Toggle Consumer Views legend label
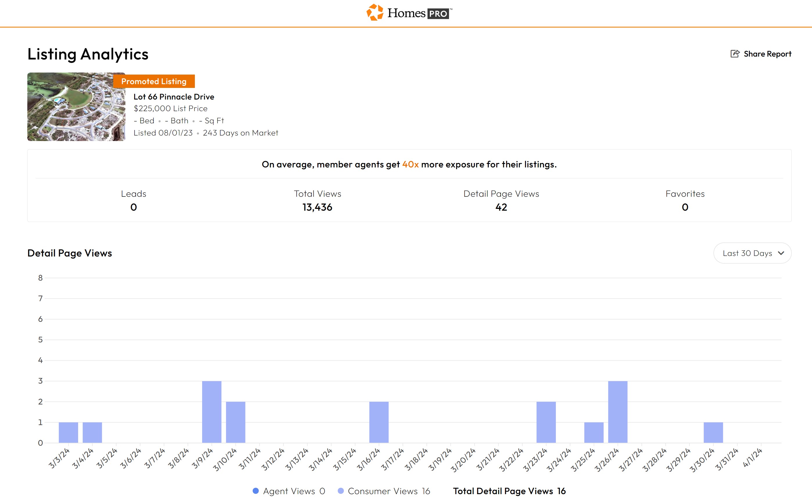 [383, 491]
